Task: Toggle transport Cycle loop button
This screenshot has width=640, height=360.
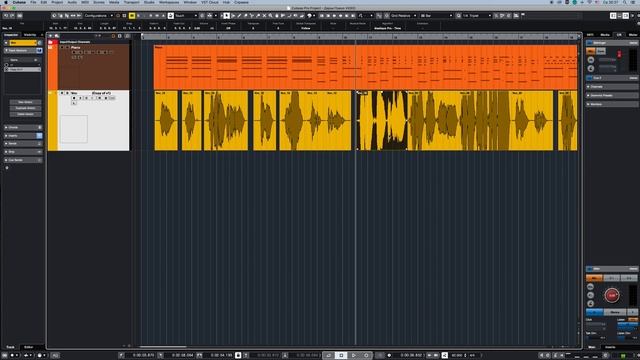Action: tap(329, 355)
